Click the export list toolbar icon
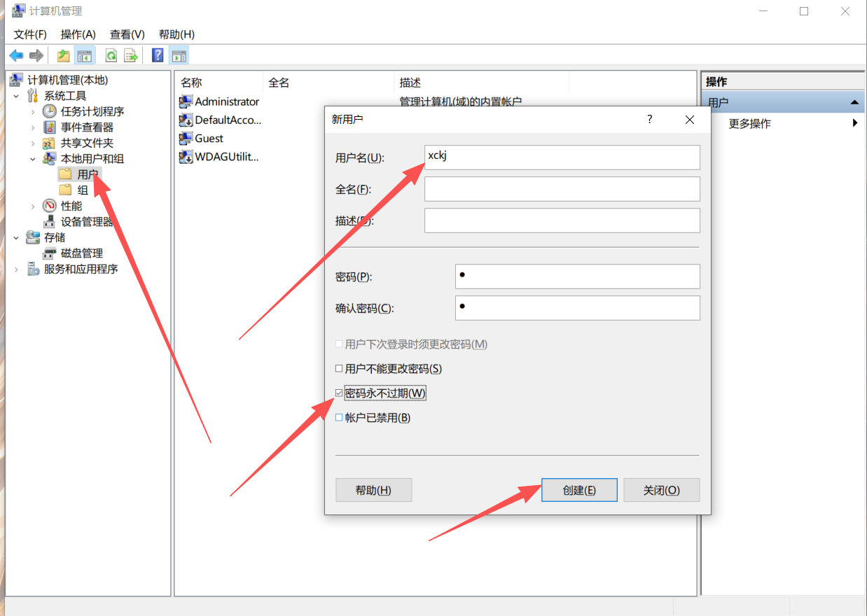The height and width of the screenshot is (616, 867). tap(130, 55)
